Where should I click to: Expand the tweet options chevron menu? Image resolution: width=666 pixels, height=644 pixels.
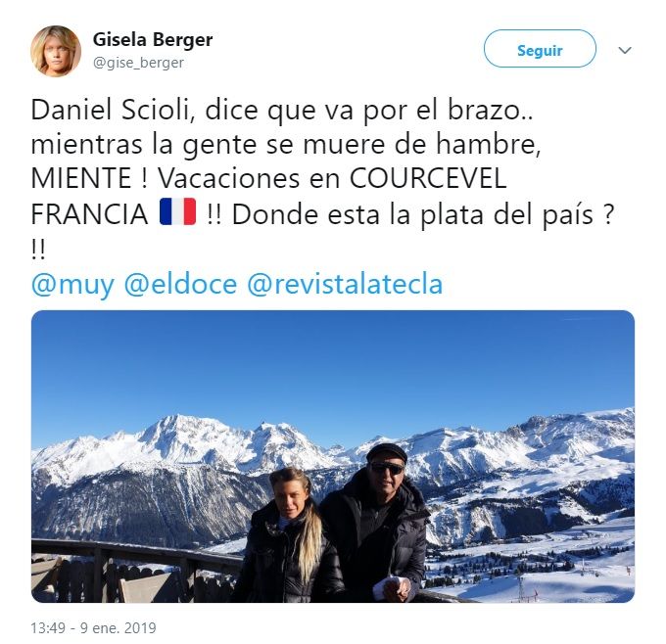pos(625,50)
